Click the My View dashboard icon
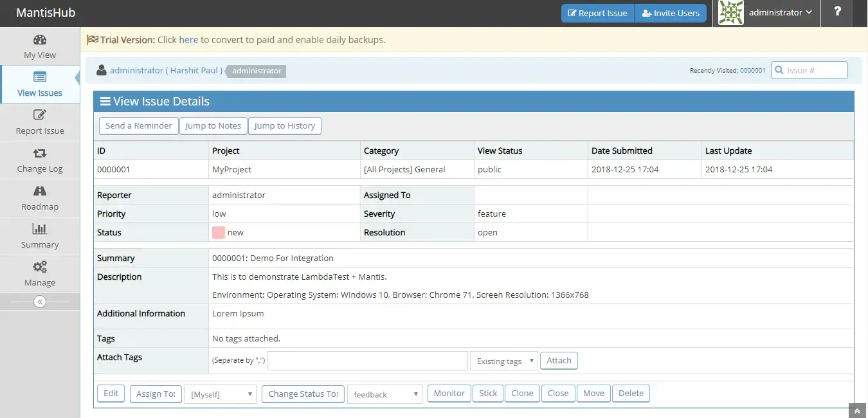Screen dimensions: 868x418 click(40, 41)
